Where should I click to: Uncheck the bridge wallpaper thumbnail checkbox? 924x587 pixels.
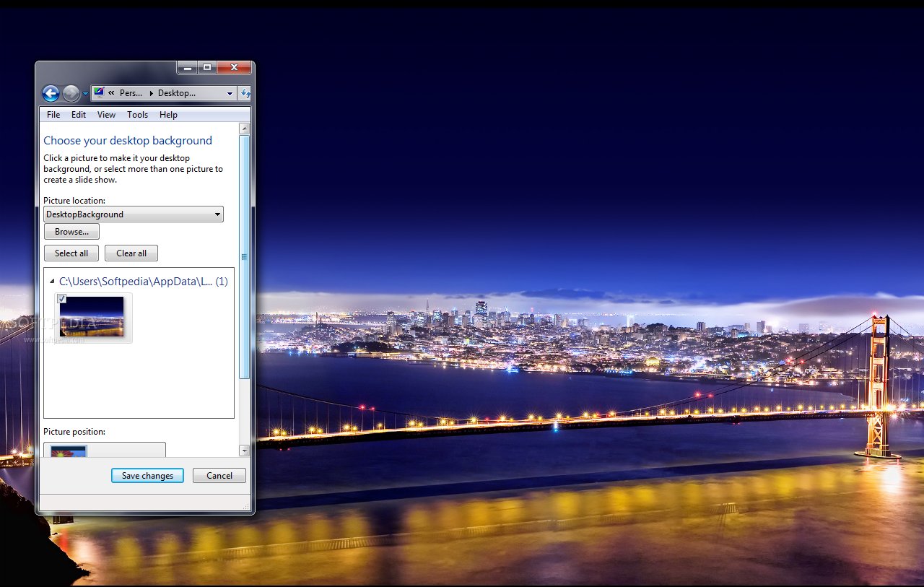62,299
